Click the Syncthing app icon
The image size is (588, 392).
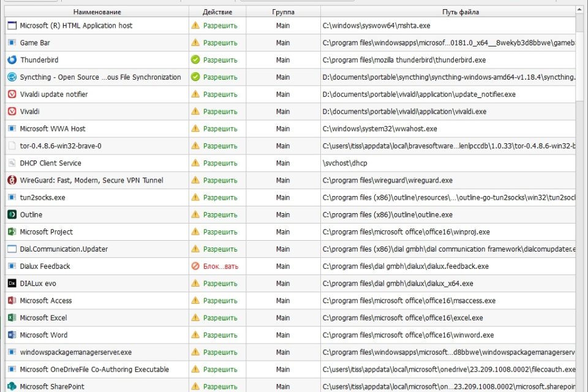(12, 77)
